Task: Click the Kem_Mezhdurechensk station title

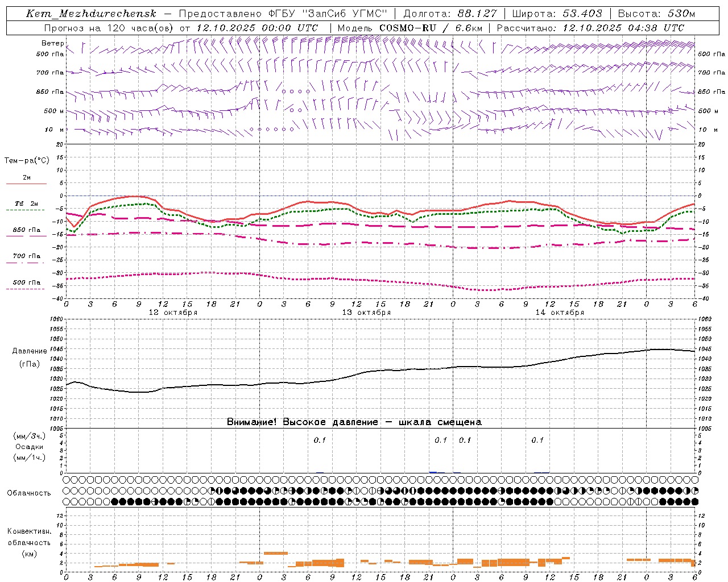Action: click(x=91, y=14)
